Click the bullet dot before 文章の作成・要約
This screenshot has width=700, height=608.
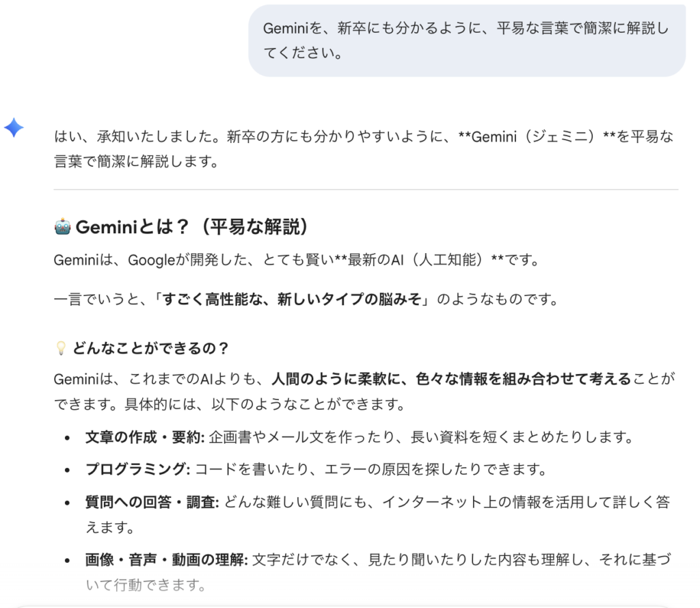point(68,437)
